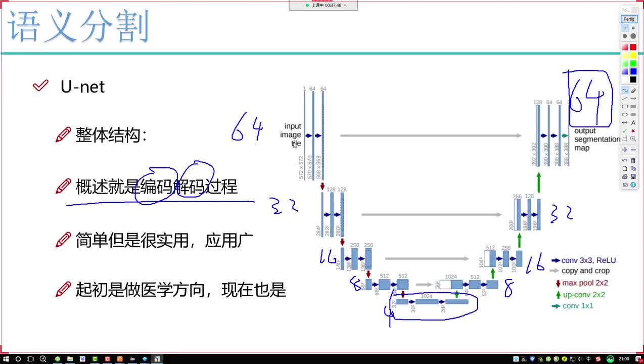
Task: Pick the solid blue color swatch
Action: [x=633, y=71]
